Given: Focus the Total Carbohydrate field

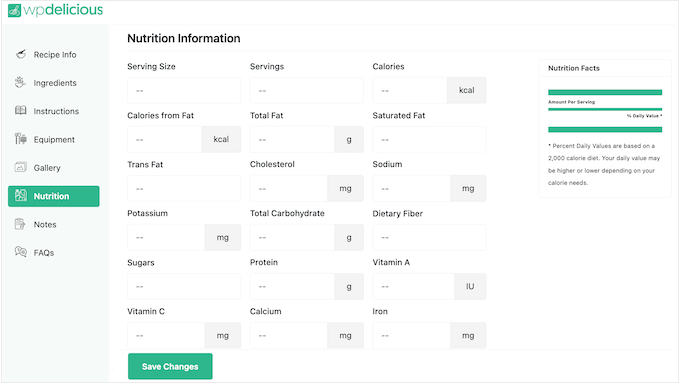Looking at the screenshot, I should pyautogui.click(x=292, y=237).
